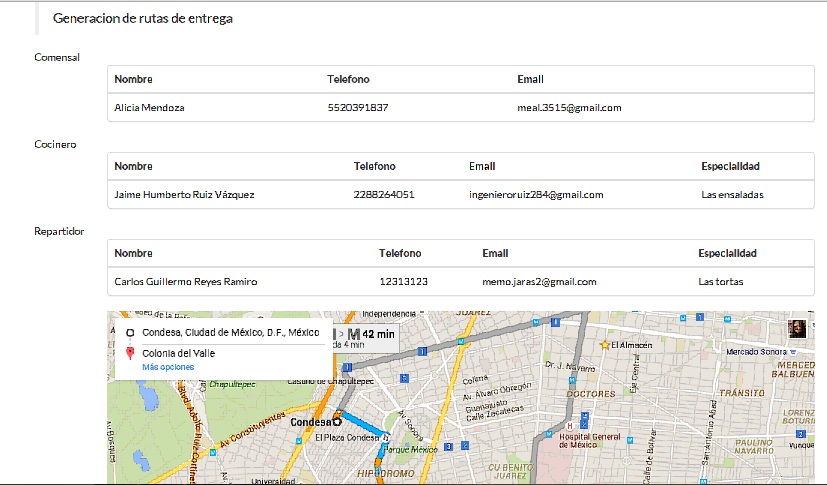Click the Email header in Comensal table
Screen dimensions: 827x485
530,79
